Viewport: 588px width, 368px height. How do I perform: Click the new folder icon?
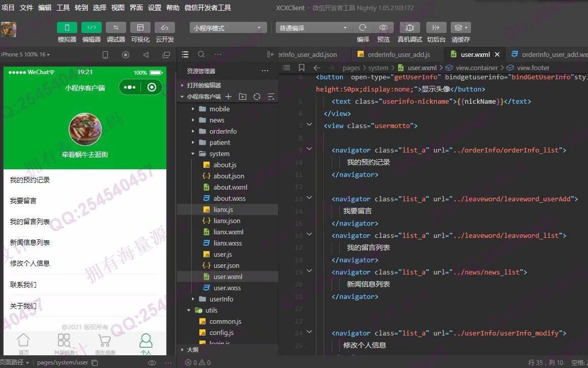click(243, 97)
